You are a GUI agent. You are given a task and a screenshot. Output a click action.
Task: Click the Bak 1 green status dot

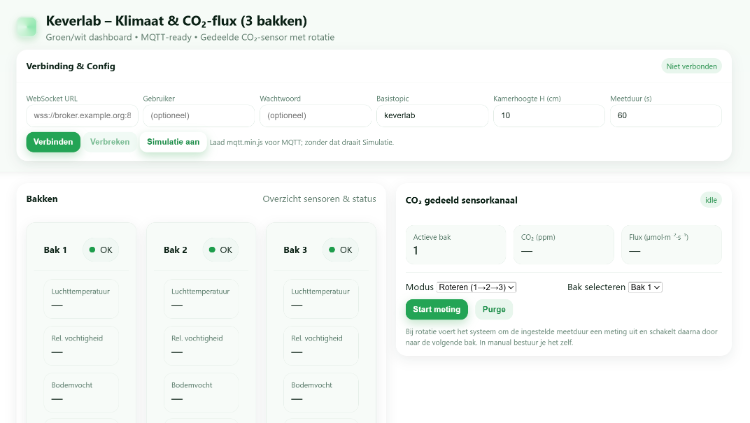pyautogui.click(x=93, y=250)
